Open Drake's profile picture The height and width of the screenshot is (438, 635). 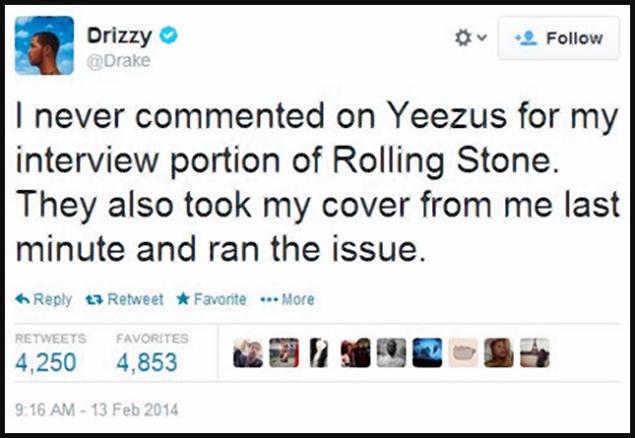pyautogui.click(x=44, y=46)
